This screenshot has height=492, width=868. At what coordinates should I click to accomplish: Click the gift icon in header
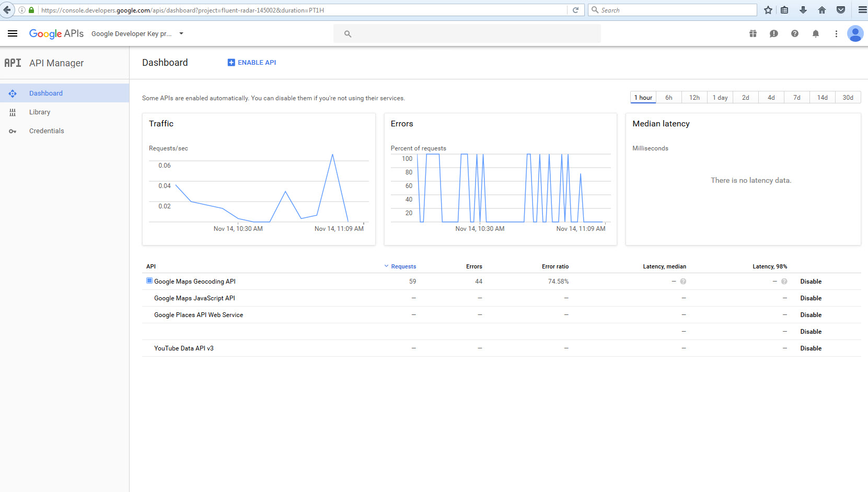point(753,33)
